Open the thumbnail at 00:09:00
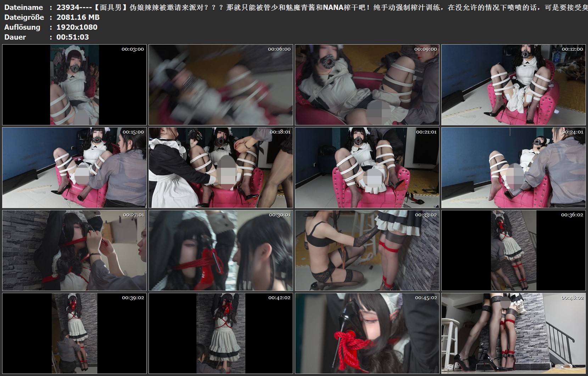 tap(367, 85)
